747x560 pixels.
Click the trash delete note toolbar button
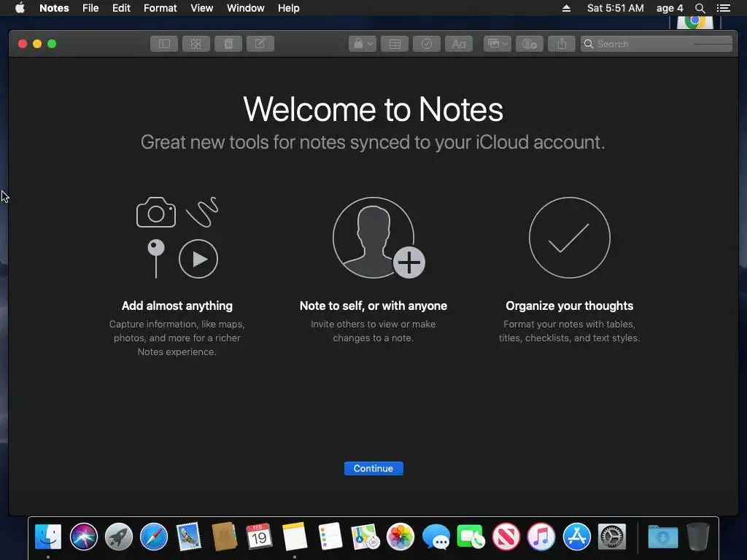pyautogui.click(x=228, y=44)
